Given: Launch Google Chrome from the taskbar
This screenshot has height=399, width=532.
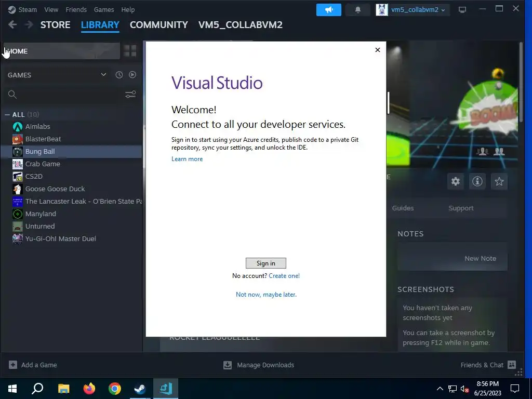Looking at the screenshot, I should click(x=115, y=388).
